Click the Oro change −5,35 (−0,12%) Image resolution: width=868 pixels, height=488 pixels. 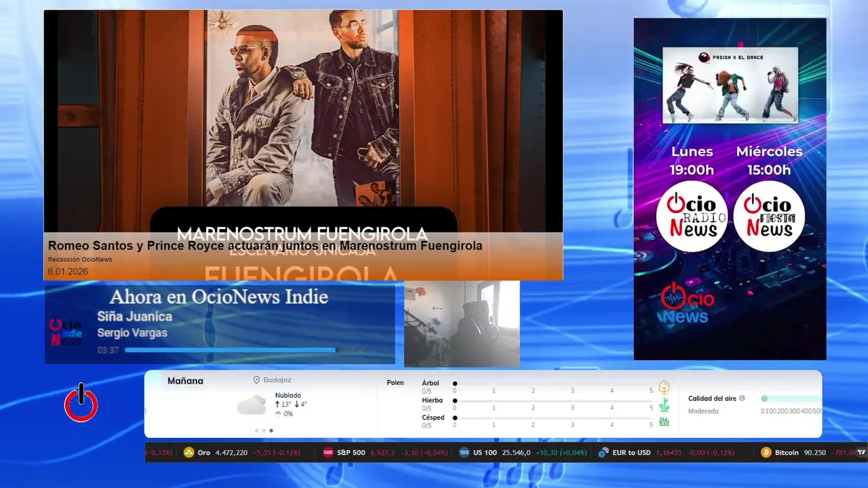click(276, 453)
